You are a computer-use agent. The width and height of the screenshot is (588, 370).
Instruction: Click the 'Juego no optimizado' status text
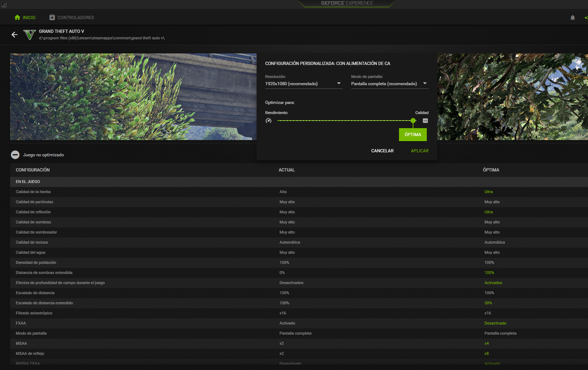pyautogui.click(x=43, y=155)
